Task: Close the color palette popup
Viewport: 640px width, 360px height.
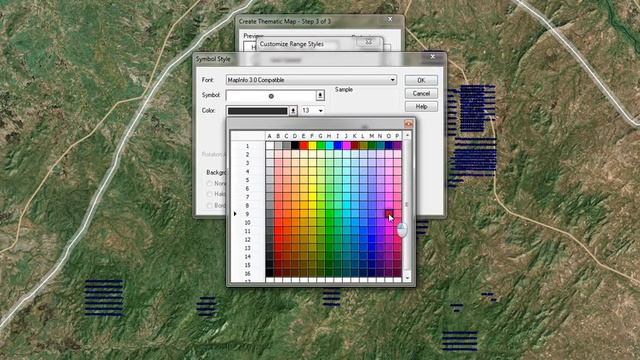Action: point(408,124)
